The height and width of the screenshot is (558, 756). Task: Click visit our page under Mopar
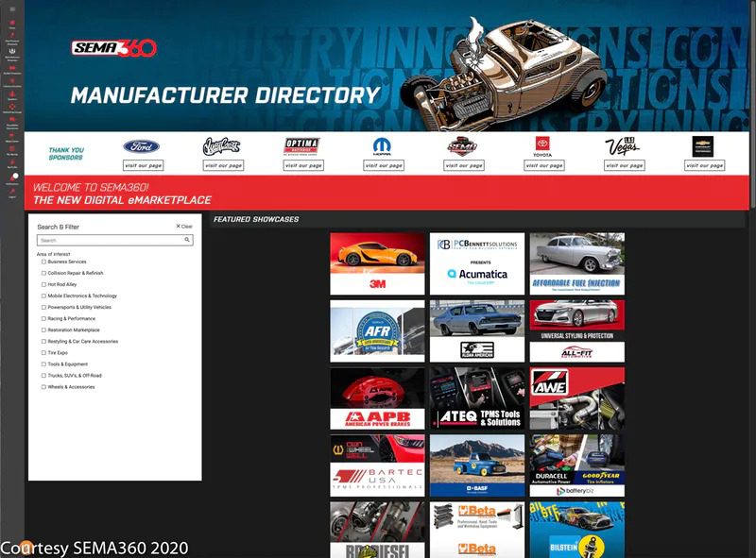coord(384,165)
